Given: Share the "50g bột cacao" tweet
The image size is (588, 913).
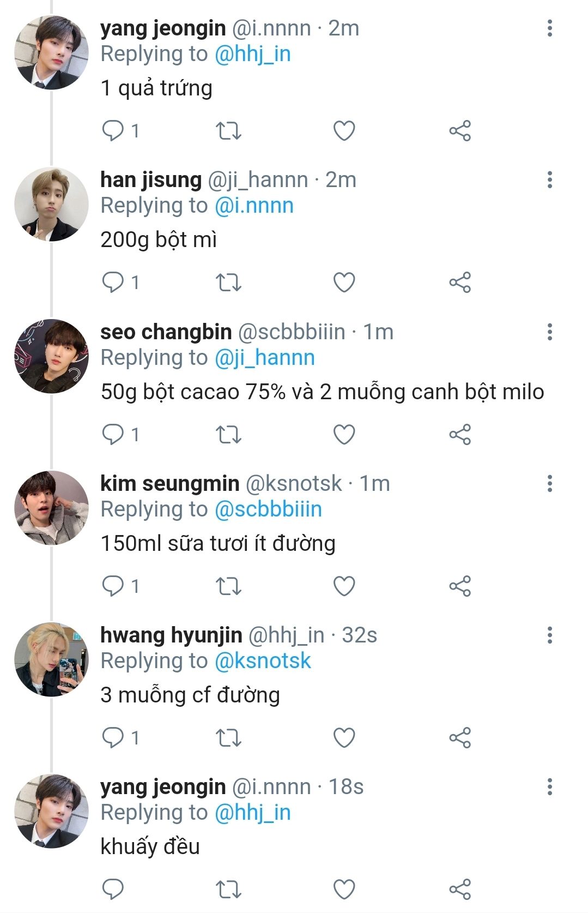Looking at the screenshot, I should pyautogui.click(x=460, y=435).
